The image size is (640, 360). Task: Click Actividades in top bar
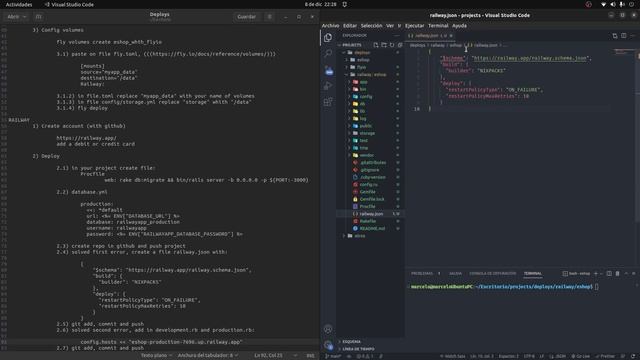pyautogui.click(x=19, y=4)
